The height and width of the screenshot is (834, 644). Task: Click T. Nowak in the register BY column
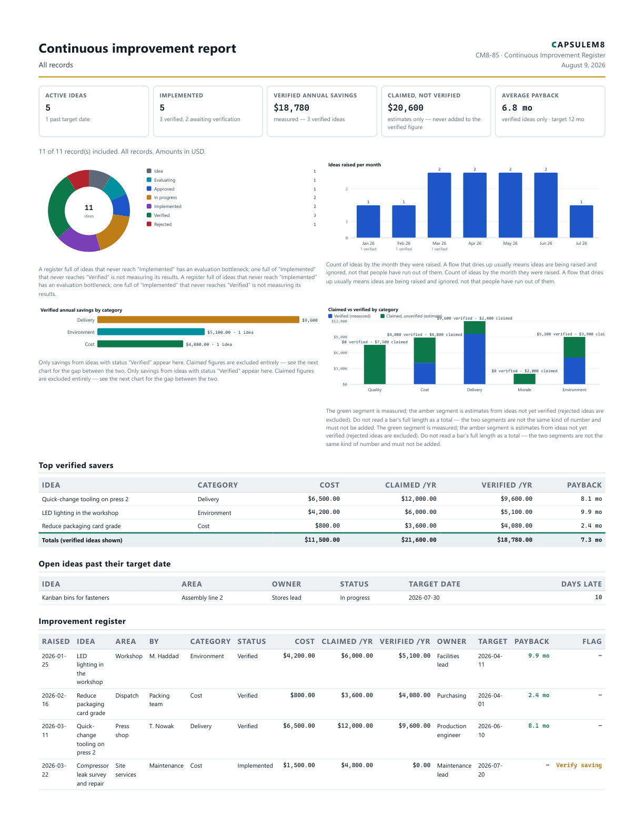162,726
